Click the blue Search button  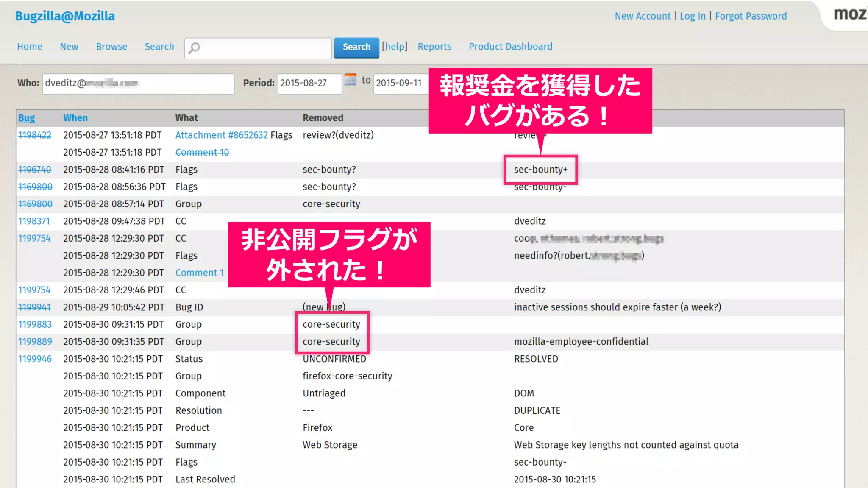point(356,47)
